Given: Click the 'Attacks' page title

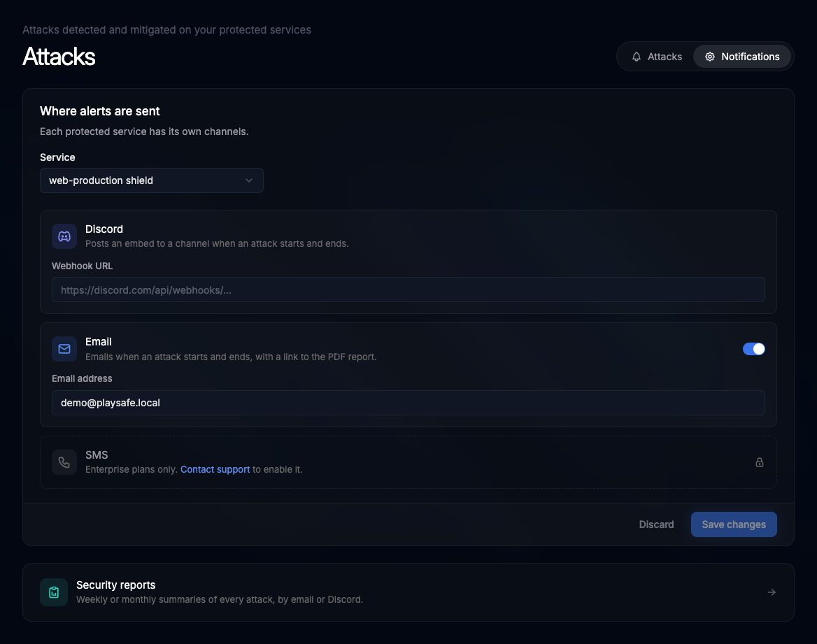Looking at the screenshot, I should (x=59, y=56).
